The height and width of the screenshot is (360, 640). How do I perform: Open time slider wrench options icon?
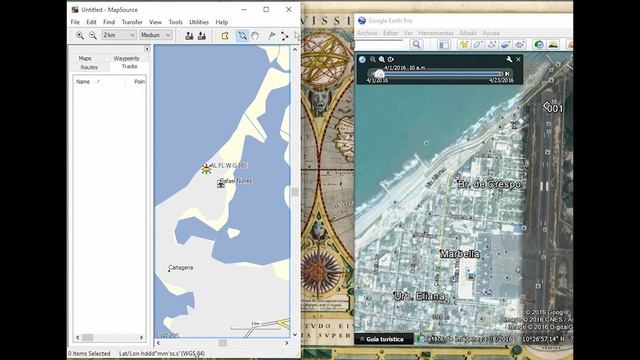509,60
